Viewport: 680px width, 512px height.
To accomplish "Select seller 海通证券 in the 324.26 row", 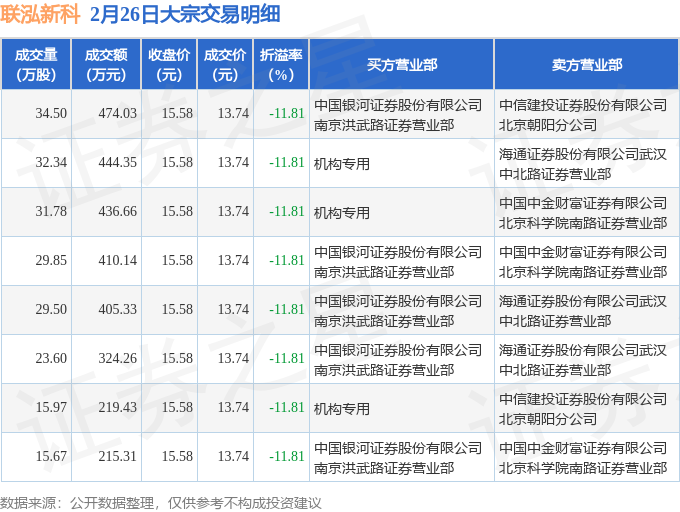I will 583,360.
